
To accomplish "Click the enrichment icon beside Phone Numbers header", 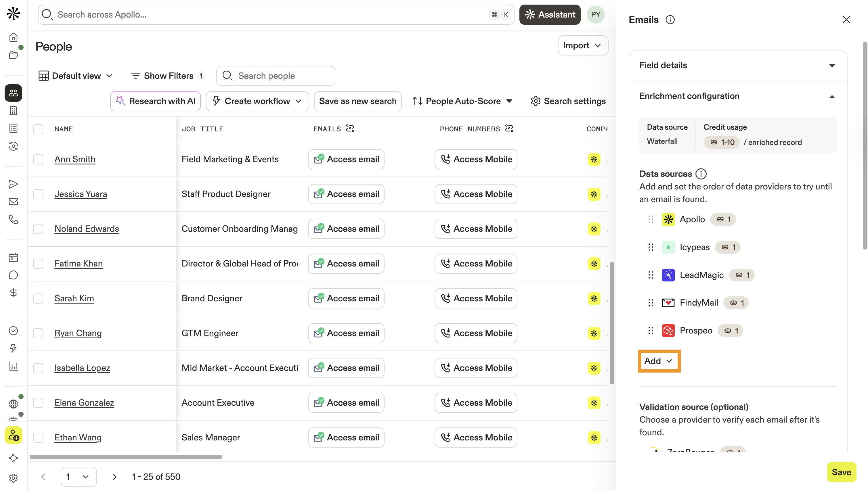I will [x=509, y=129].
